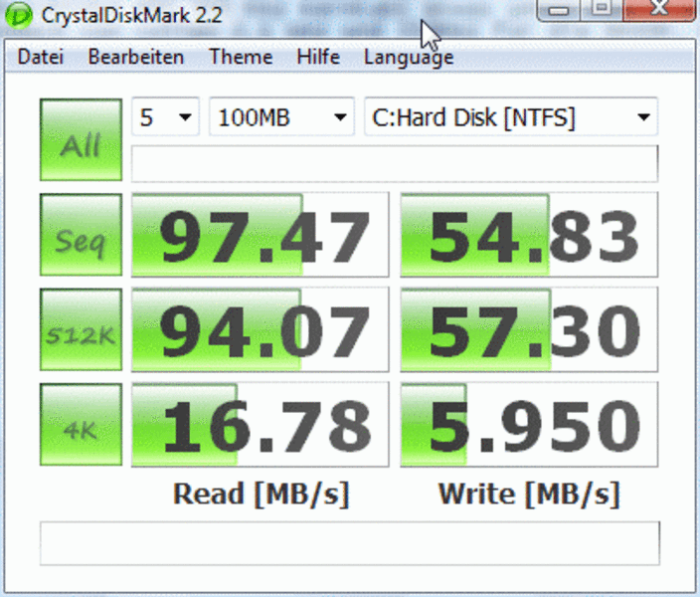
Task: Open the Bearbeiten menu
Action: (135, 57)
